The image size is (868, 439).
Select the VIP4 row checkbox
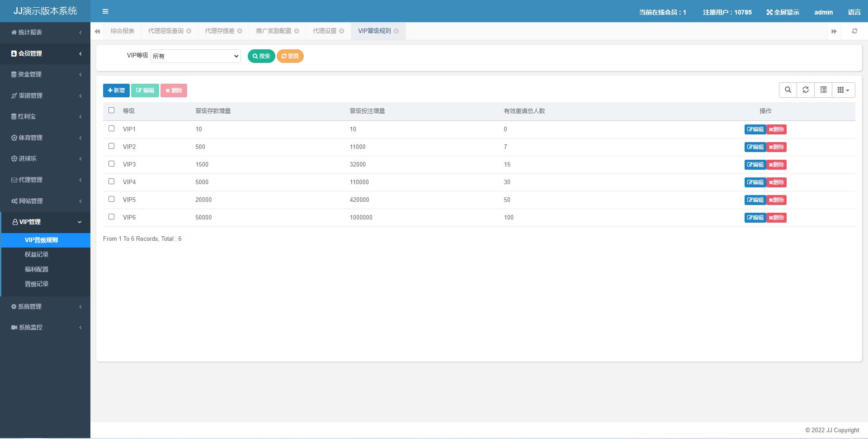click(x=112, y=181)
